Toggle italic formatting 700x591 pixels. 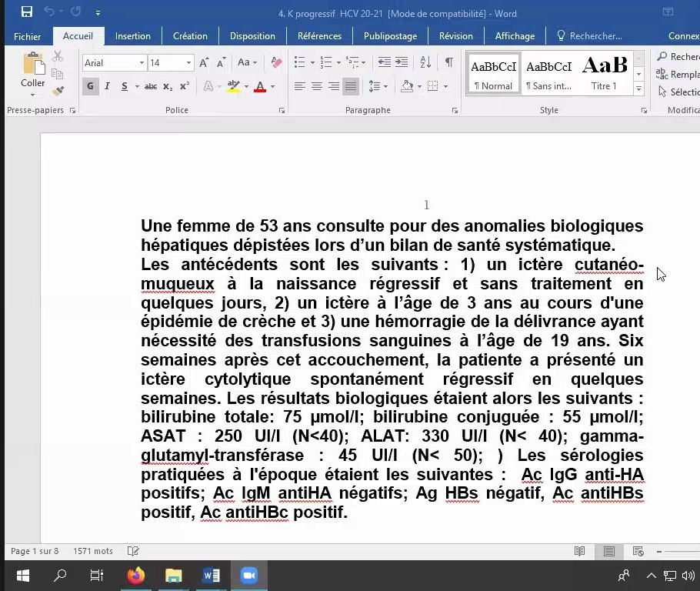107,86
